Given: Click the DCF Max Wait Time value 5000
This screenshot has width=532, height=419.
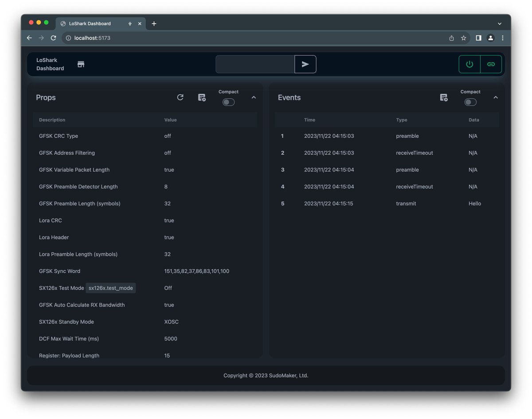Looking at the screenshot, I should click(171, 339).
